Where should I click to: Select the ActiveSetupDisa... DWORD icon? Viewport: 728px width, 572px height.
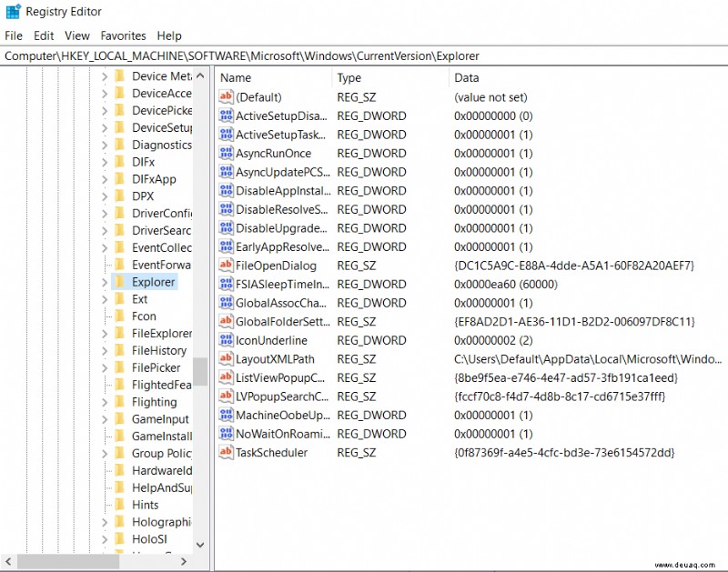click(226, 115)
